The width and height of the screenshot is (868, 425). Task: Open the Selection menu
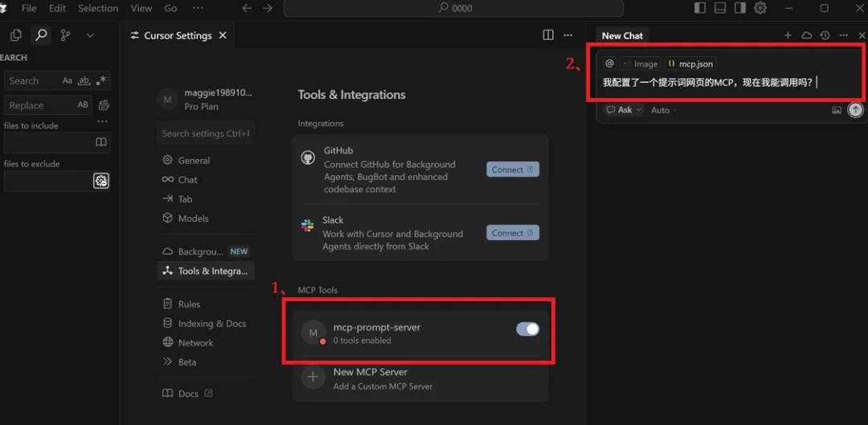98,8
